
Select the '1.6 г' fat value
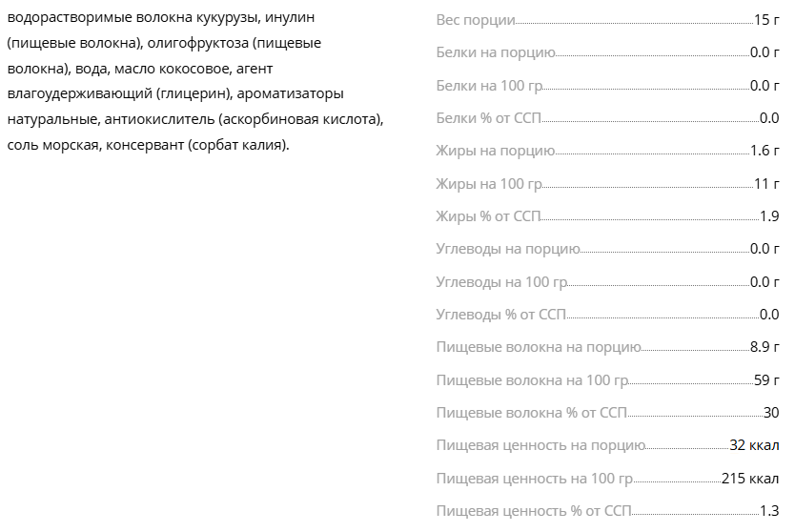click(764, 151)
